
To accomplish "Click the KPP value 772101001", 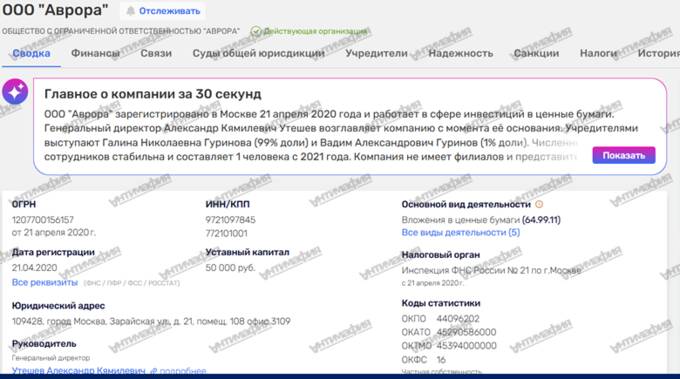I will 226,233.
